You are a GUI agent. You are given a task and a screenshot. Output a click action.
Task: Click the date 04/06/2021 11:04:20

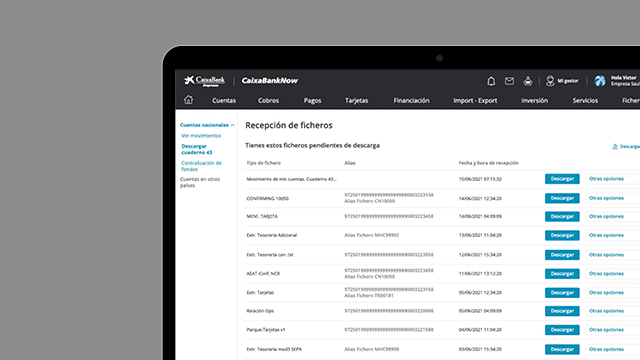(x=480, y=330)
